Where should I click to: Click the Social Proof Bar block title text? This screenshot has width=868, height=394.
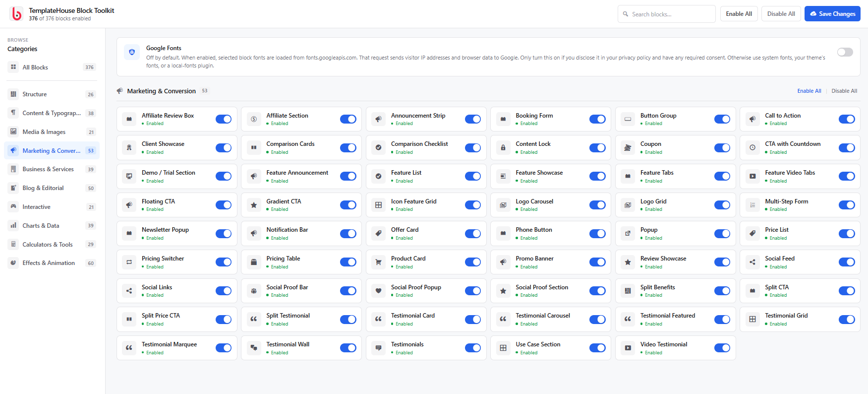(287, 287)
